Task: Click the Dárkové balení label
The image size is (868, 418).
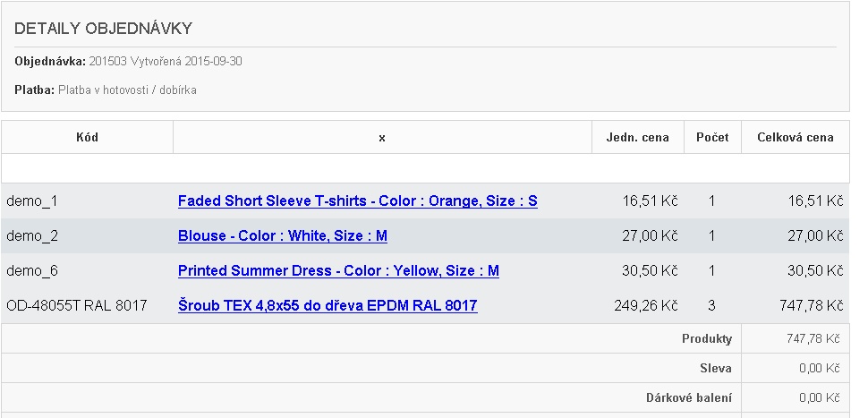Action: (689, 397)
